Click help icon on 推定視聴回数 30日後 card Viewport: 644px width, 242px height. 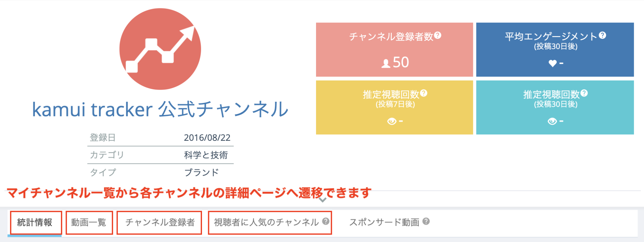point(584,93)
